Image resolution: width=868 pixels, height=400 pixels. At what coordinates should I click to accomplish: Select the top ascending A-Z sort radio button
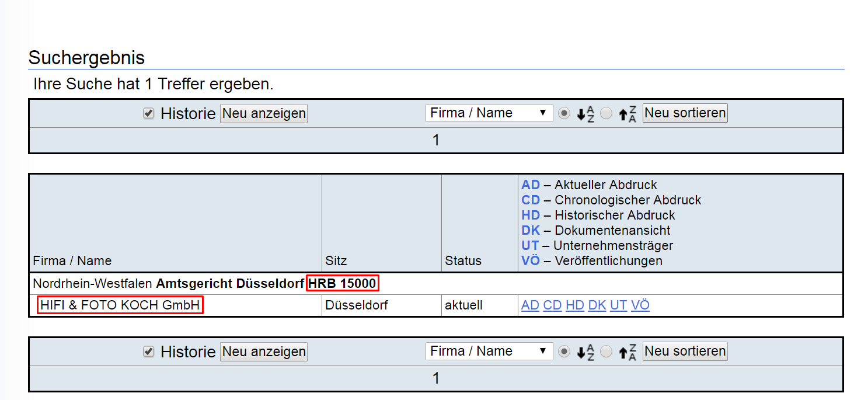(x=564, y=114)
